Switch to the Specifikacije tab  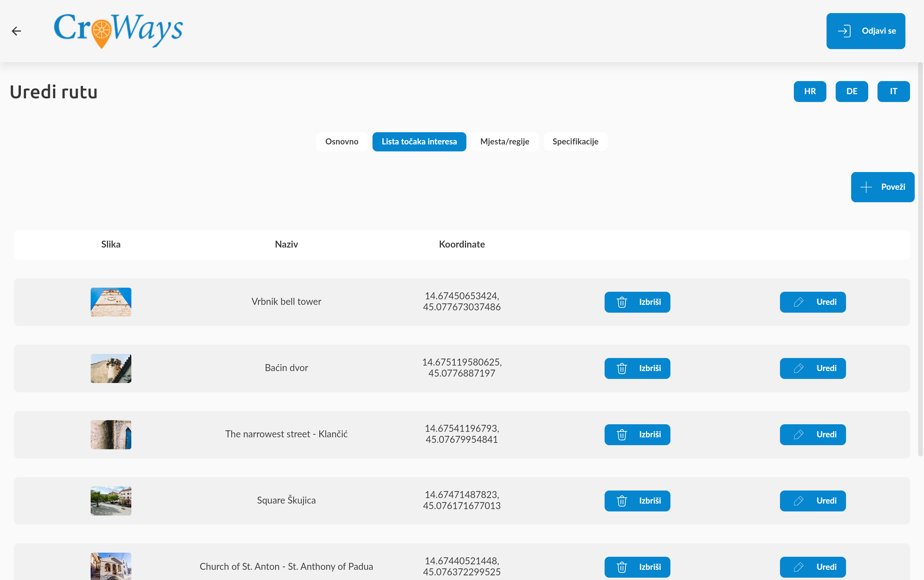click(575, 142)
